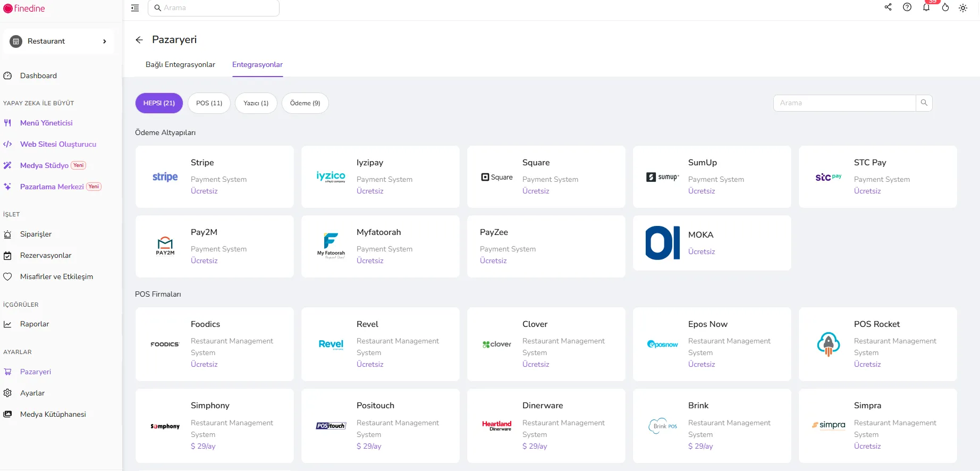Click Medya Kütüphanesi image icon

[x=7, y=415]
